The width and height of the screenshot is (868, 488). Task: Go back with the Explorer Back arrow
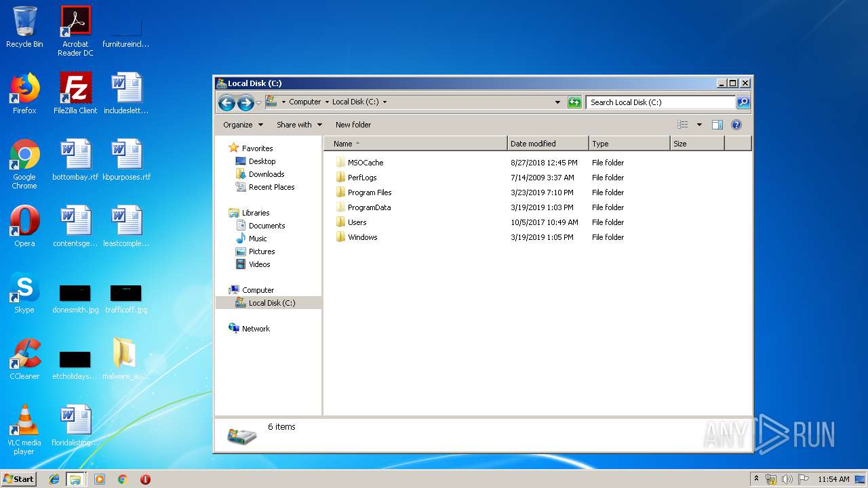point(226,102)
